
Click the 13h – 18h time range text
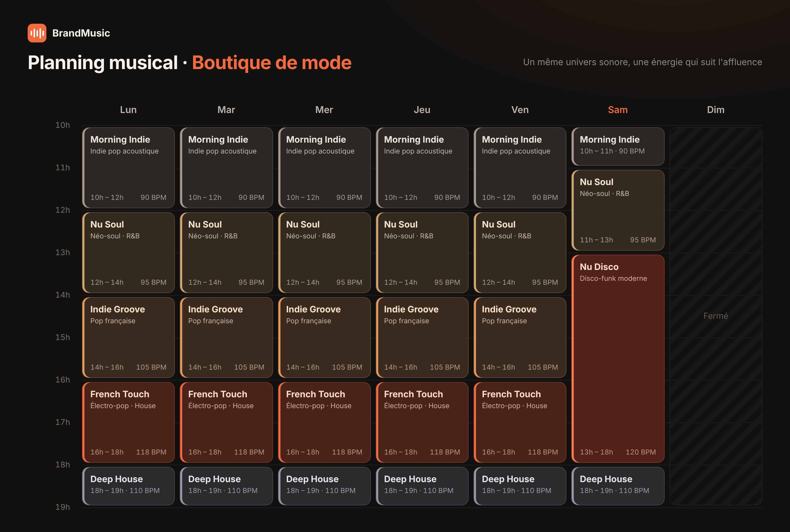[596, 452]
